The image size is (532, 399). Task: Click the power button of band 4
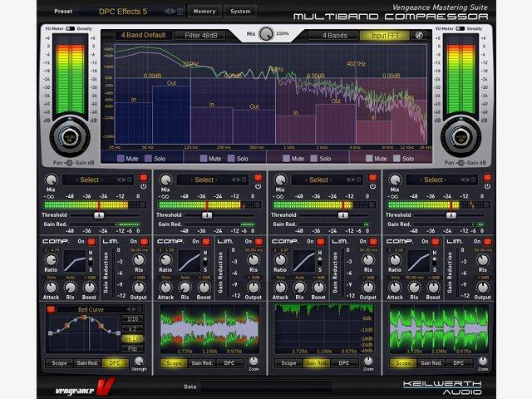(x=487, y=186)
